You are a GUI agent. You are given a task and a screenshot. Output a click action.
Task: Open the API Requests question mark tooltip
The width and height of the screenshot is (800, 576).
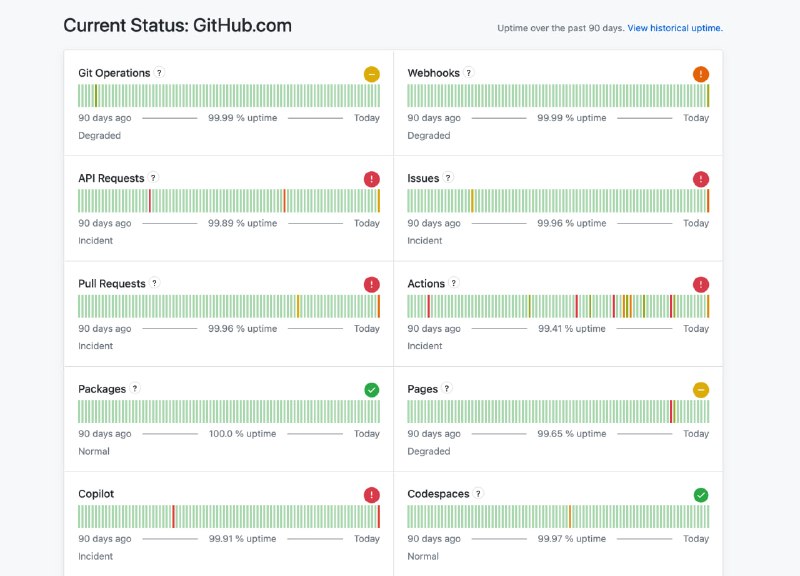pos(153,178)
